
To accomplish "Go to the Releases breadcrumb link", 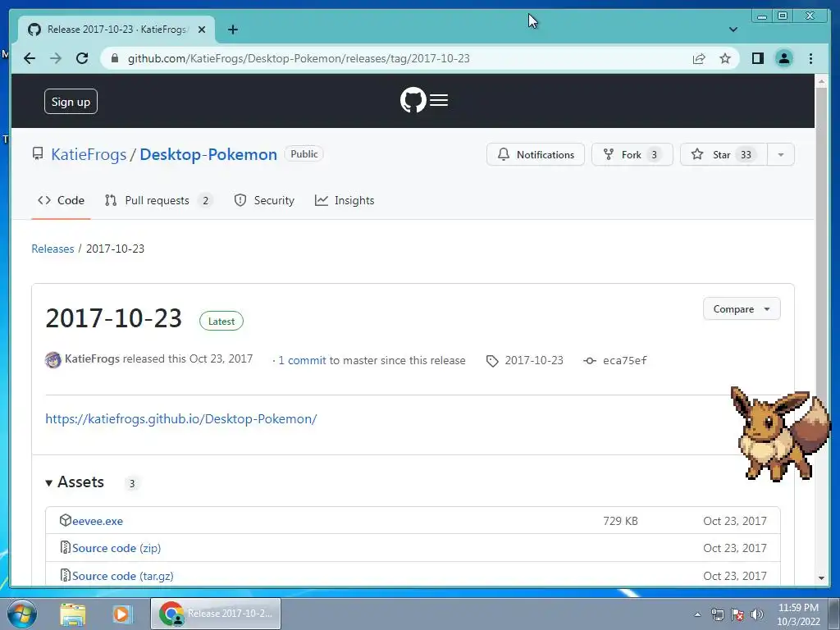I will click(52, 249).
